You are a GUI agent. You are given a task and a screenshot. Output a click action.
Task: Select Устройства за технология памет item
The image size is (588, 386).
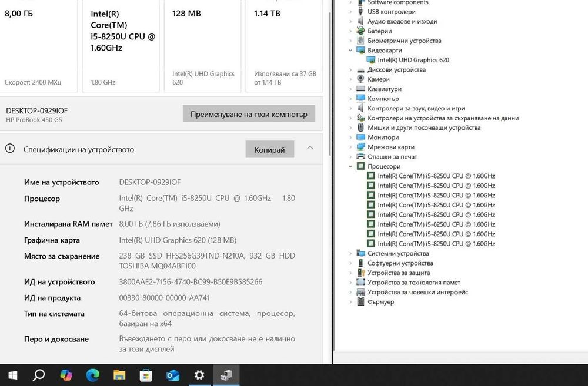click(413, 283)
